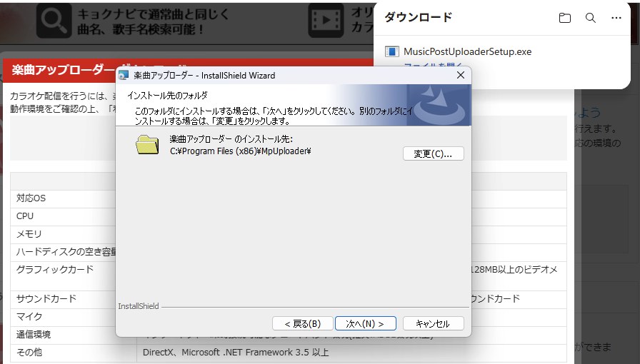Click the キョクナビで通常曲と同じく banner text
The image size is (640, 364).
(x=153, y=14)
